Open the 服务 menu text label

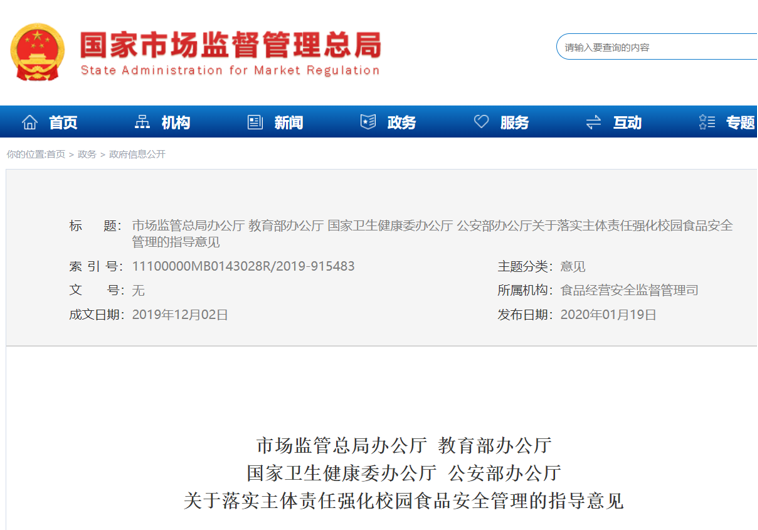click(x=514, y=122)
